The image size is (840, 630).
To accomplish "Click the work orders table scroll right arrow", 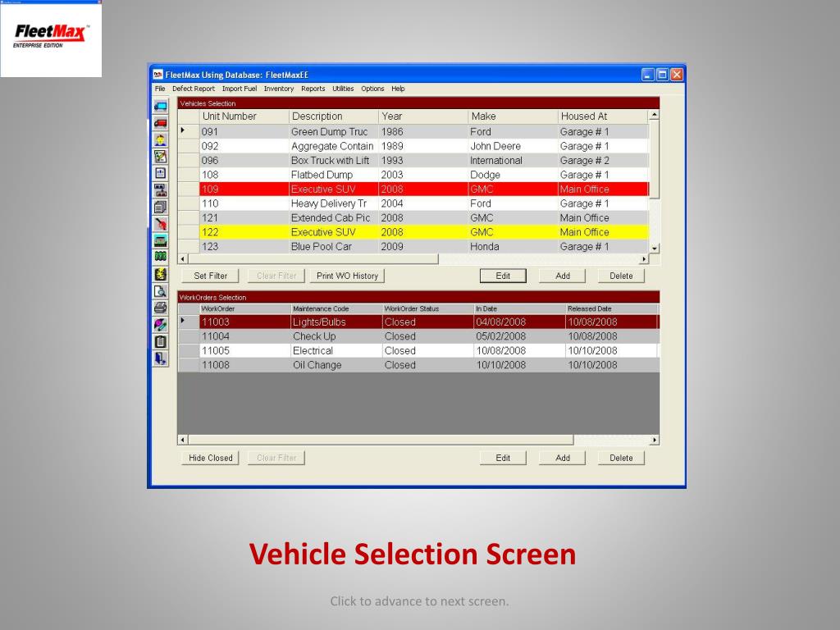I will 654,441.
